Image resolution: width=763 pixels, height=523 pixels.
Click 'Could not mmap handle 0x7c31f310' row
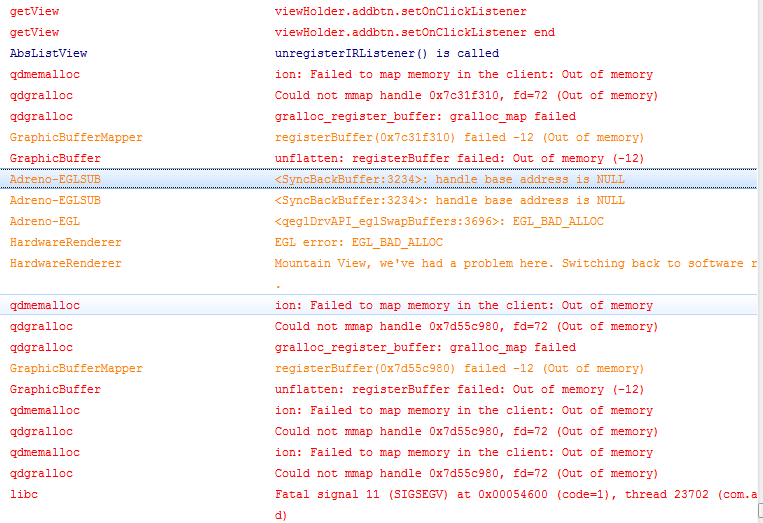click(x=466, y=95)
